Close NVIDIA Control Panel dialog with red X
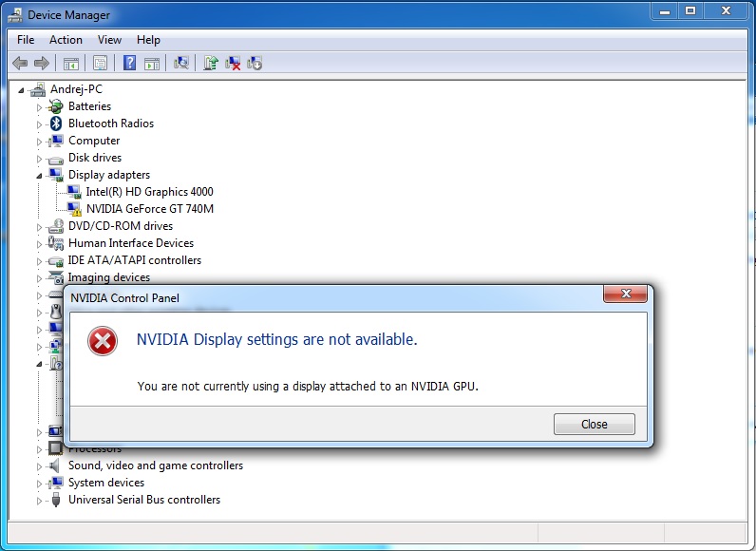This screenshot has height=551, width=756. 625,294
